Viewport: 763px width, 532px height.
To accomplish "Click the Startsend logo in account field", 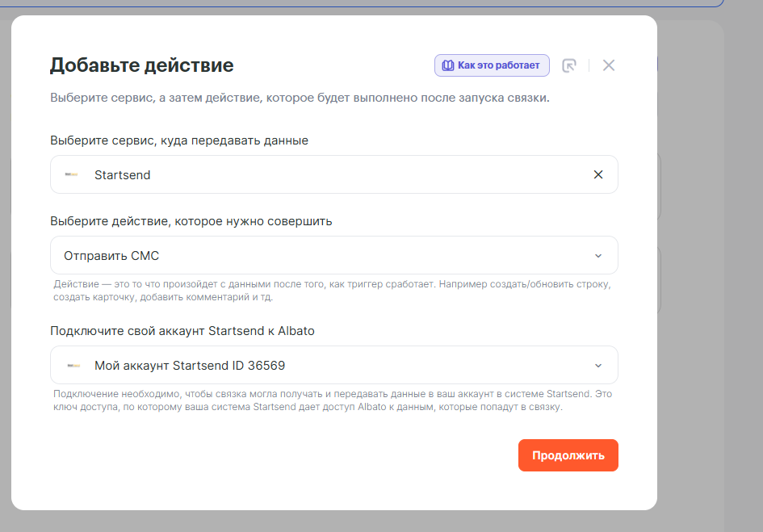I will 72,365.
